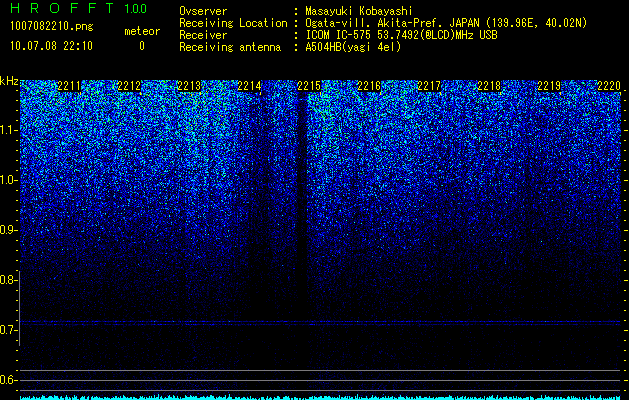Click the 2216 time marker
The width and height of the screenshot is (629, 400).
[369, 86]
